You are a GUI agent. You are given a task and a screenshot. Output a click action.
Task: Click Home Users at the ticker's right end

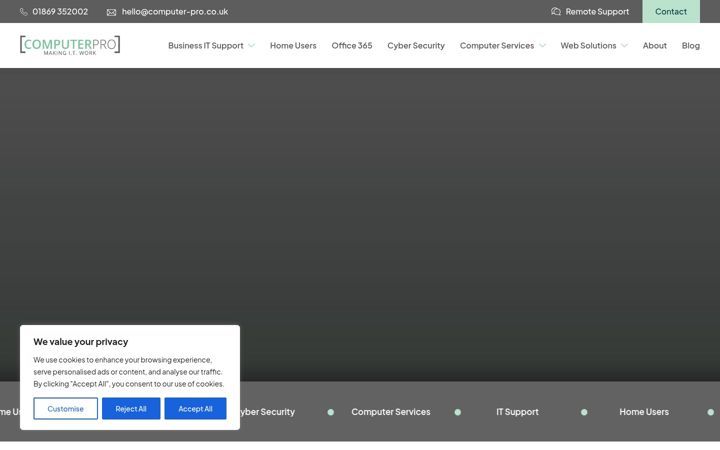(644, 412)
